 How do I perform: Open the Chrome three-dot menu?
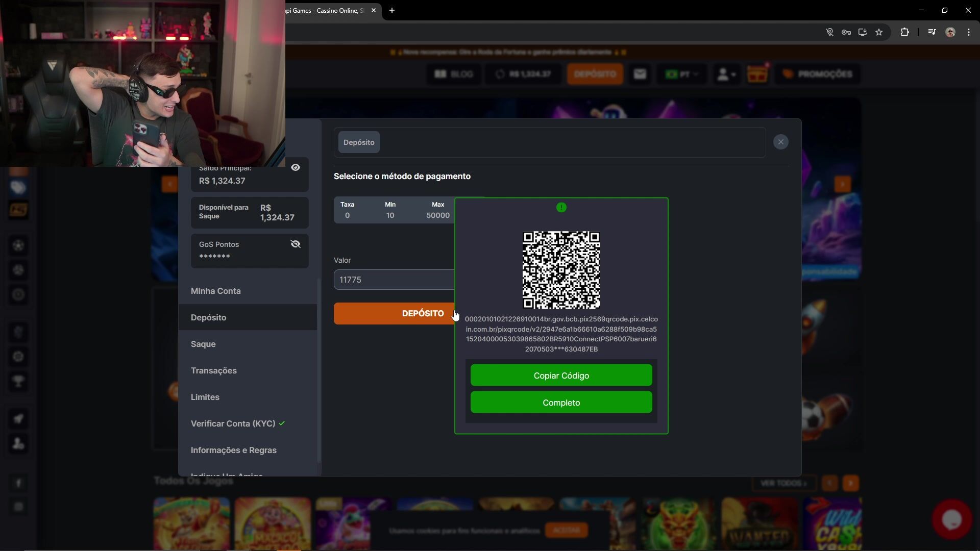[x=969, y=32]
